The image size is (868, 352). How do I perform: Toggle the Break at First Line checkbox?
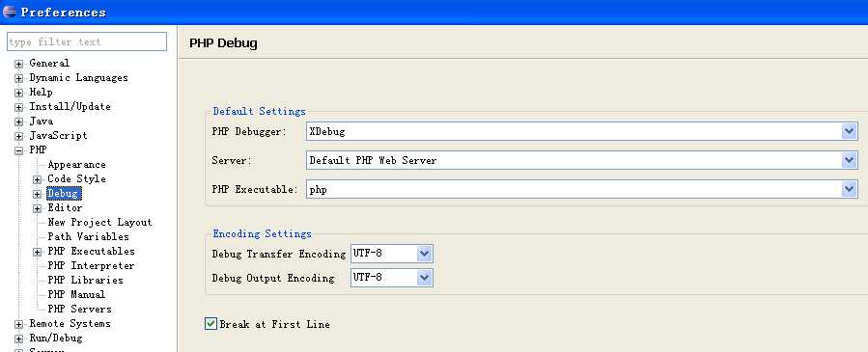(x=210, y=324)
